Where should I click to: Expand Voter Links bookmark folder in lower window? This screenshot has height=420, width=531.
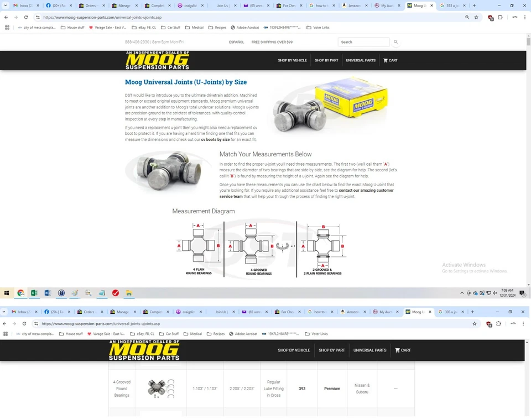[316, 334]
